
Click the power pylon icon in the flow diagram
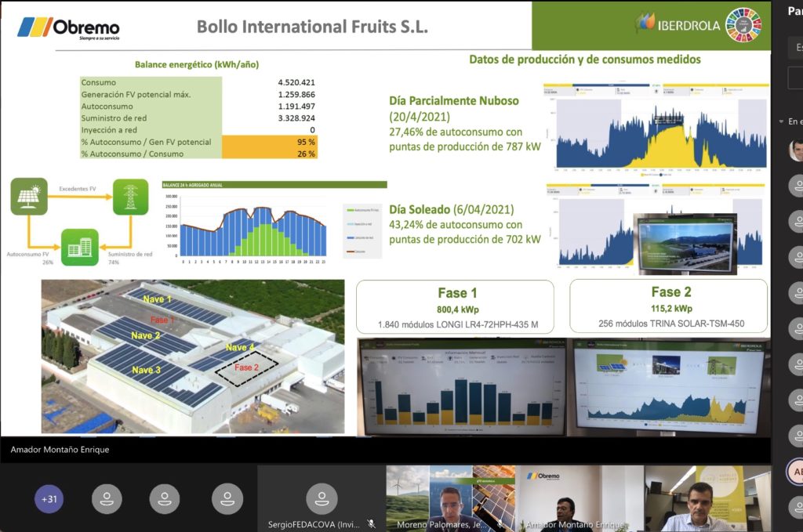click(x=131, y=197)
